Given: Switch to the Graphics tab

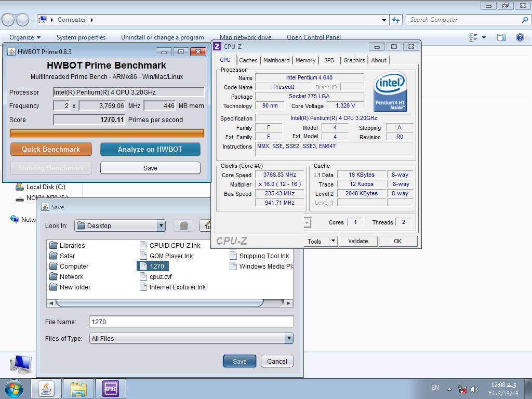Looking at the screenshot, I should (354, 60).
